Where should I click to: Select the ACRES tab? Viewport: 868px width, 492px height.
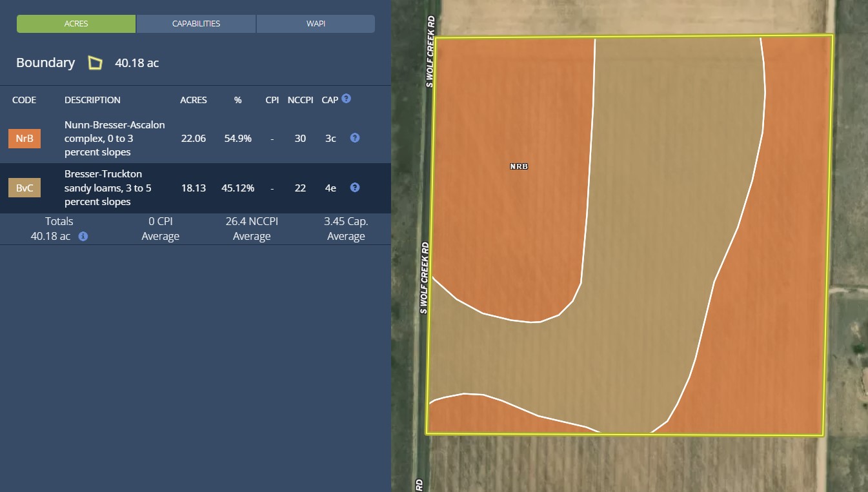pos(76,24)
